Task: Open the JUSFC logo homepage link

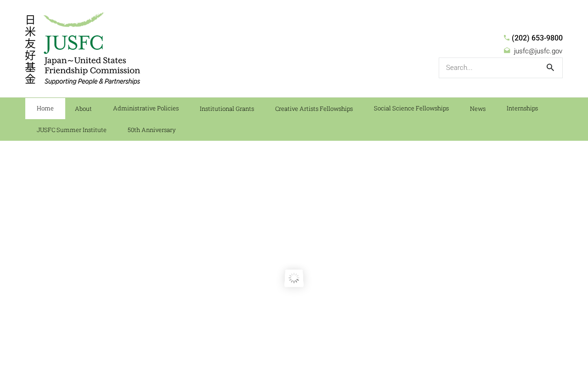Action: coord(83,48)
